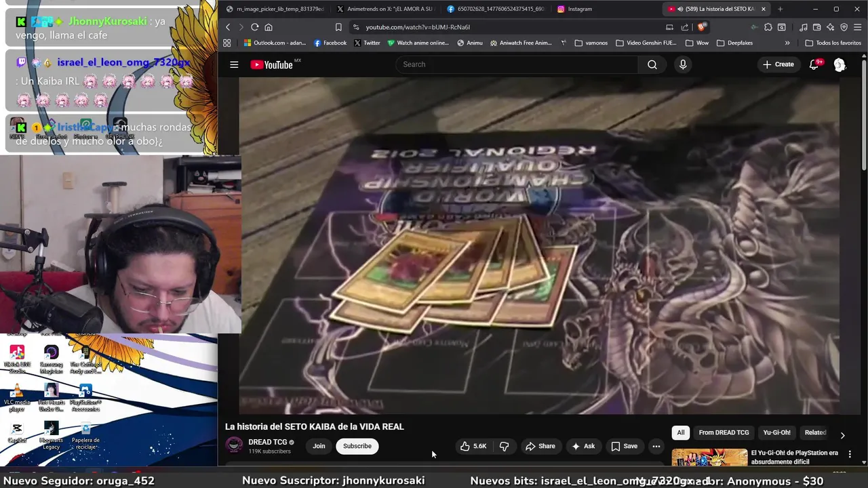Switch to the 650702628 Facebook image tab
Image resolution: width=868 pixels, height=488 pixels.
point(495,9)
